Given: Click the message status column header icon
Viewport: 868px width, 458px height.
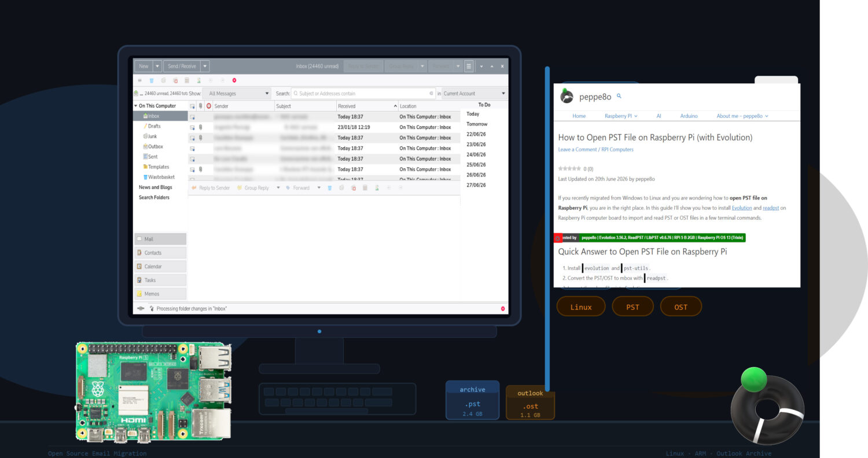Looking at the screenshot, I should pyautogui.click(x=192, y=106).
